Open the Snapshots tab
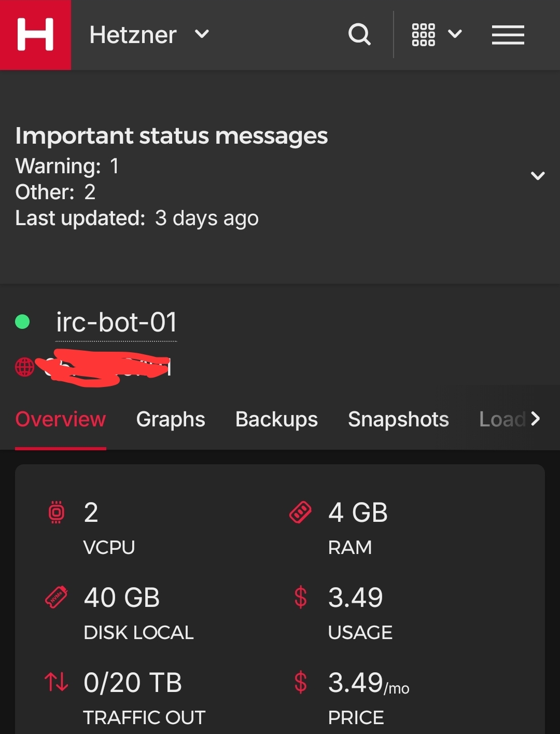 click(x=398, y=419)
